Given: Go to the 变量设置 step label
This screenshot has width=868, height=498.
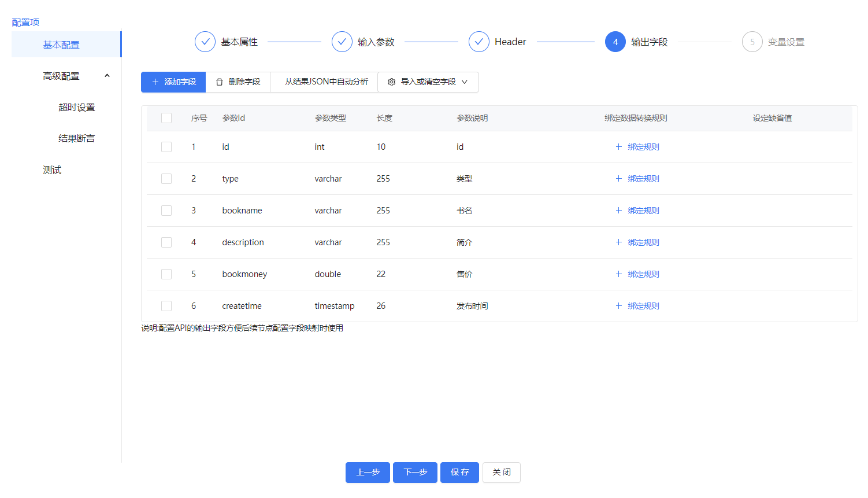Looking at the screenshot, I should point(786,42).
